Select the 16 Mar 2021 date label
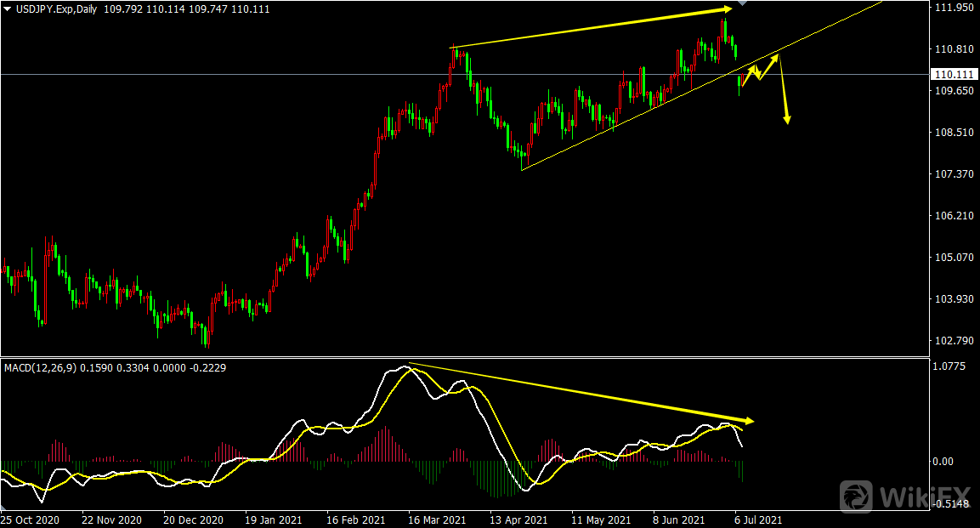The image size is (980, 528). pos(437,519)
